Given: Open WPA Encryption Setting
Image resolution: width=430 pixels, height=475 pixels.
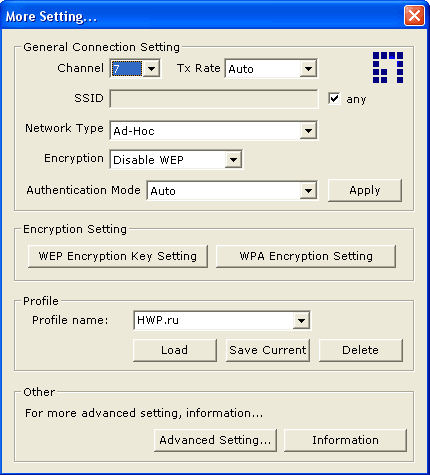Looking at the screenshot, I should 306,256.
